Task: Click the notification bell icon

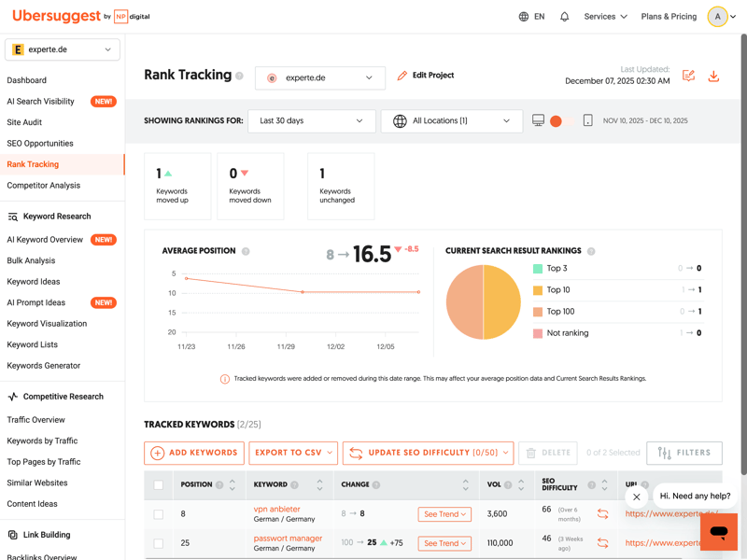Action: (x=564, y=17)
